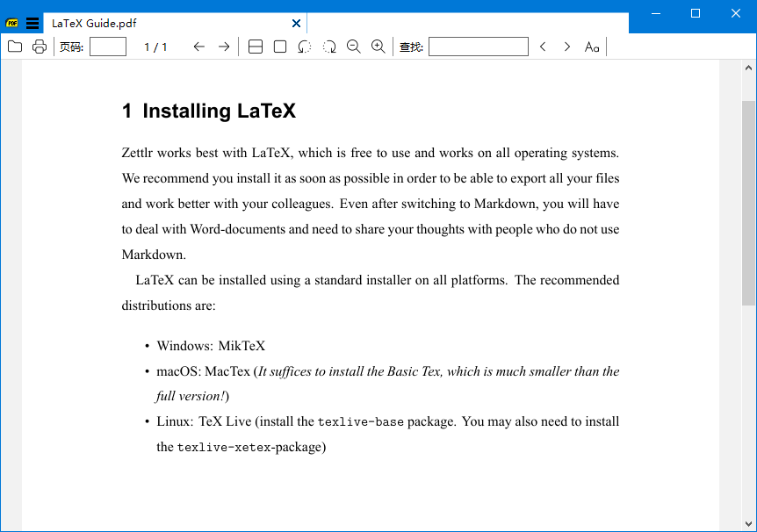757x532 pixels.
Task: Print the document
Action: click(40, 47)
